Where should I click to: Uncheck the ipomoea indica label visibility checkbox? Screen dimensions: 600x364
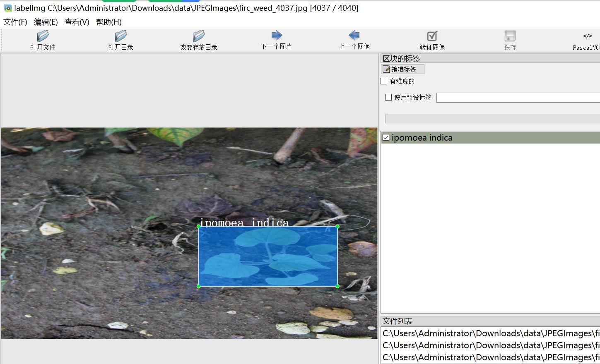[386, 137]
